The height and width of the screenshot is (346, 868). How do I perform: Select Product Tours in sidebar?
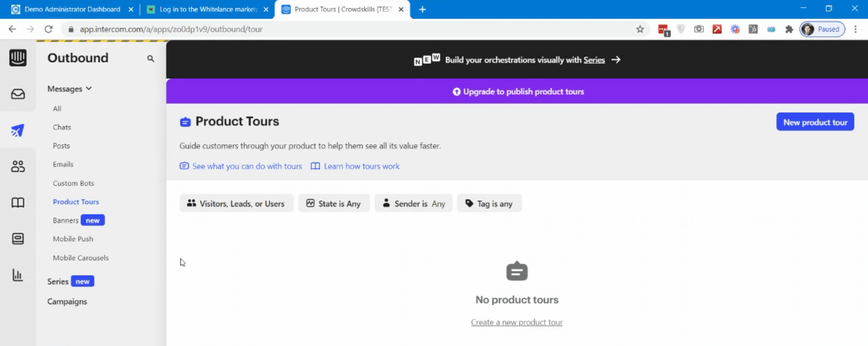tap(76, 202)
